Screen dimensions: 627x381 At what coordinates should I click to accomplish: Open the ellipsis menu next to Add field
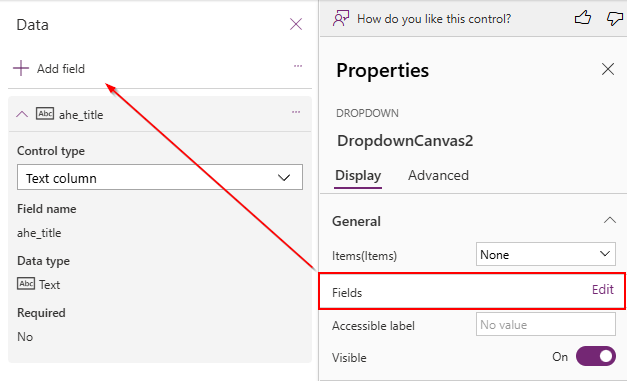298,66
